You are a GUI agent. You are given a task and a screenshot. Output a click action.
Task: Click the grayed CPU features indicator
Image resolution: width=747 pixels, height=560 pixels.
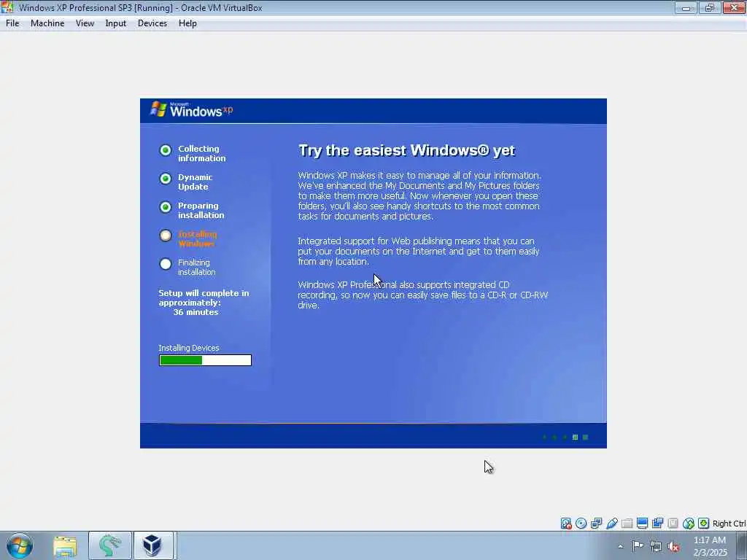coord(673,524)
